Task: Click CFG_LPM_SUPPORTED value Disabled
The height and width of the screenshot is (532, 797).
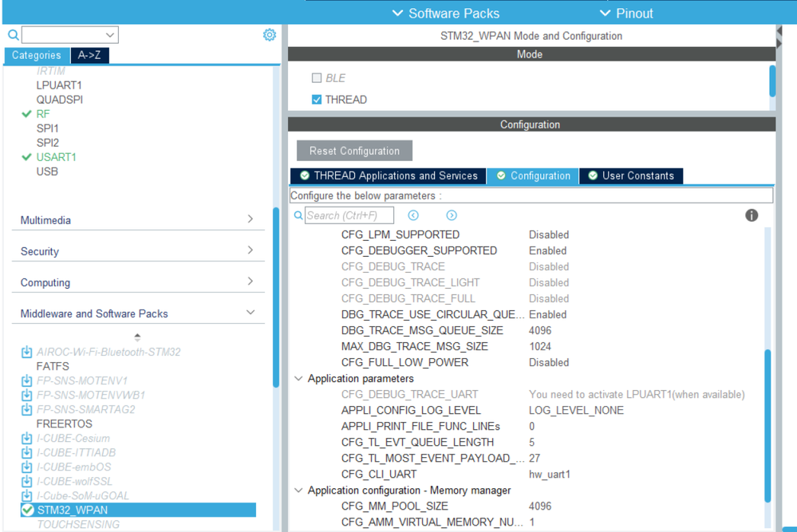Action: coord(548,234)
